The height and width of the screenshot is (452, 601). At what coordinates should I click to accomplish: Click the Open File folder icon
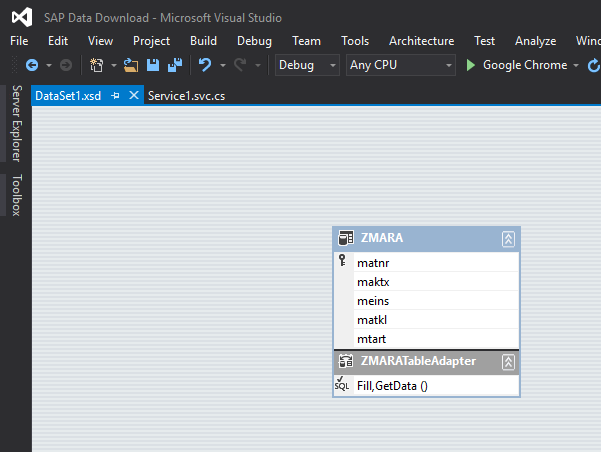point(131,65)
